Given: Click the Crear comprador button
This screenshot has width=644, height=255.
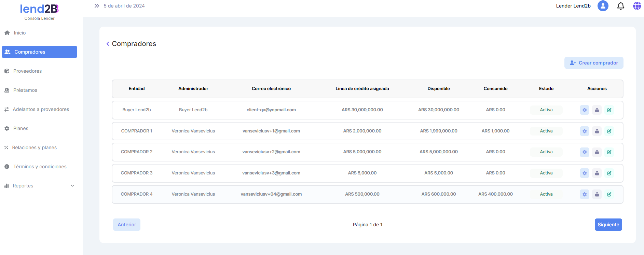Looking at the screenshot, I should (x=594, y=63).
